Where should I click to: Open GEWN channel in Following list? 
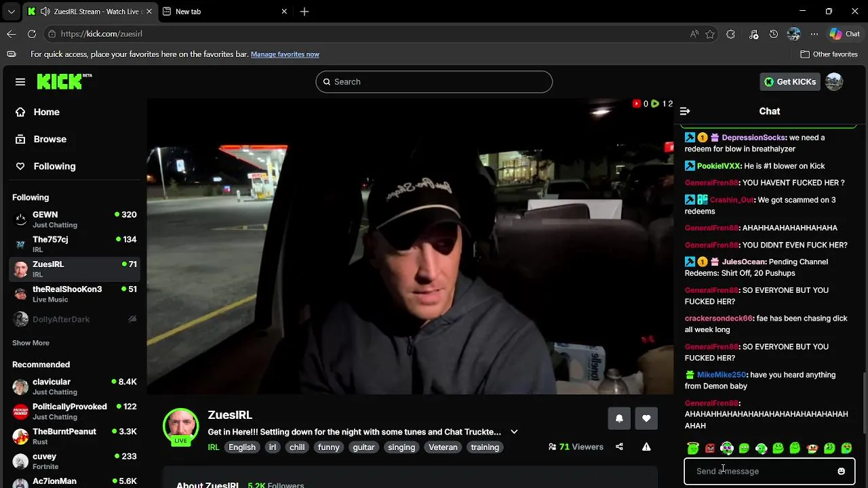75,220
